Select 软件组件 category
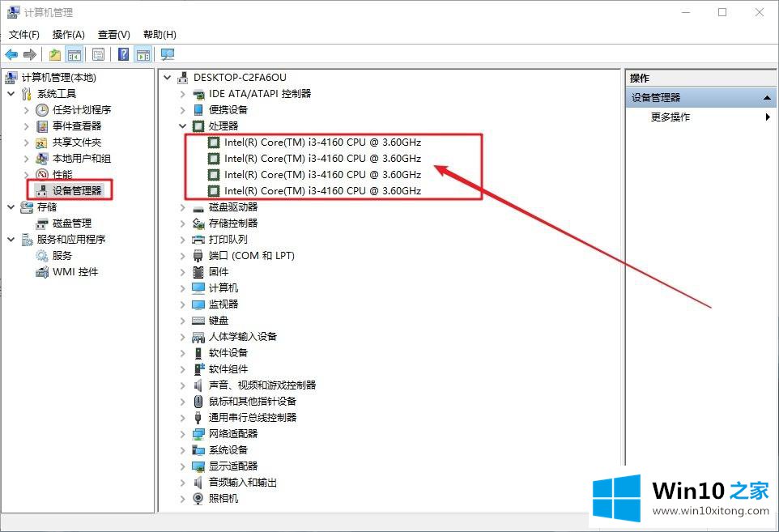The width and height of the screenshot is (779, 532). point(228,369)
